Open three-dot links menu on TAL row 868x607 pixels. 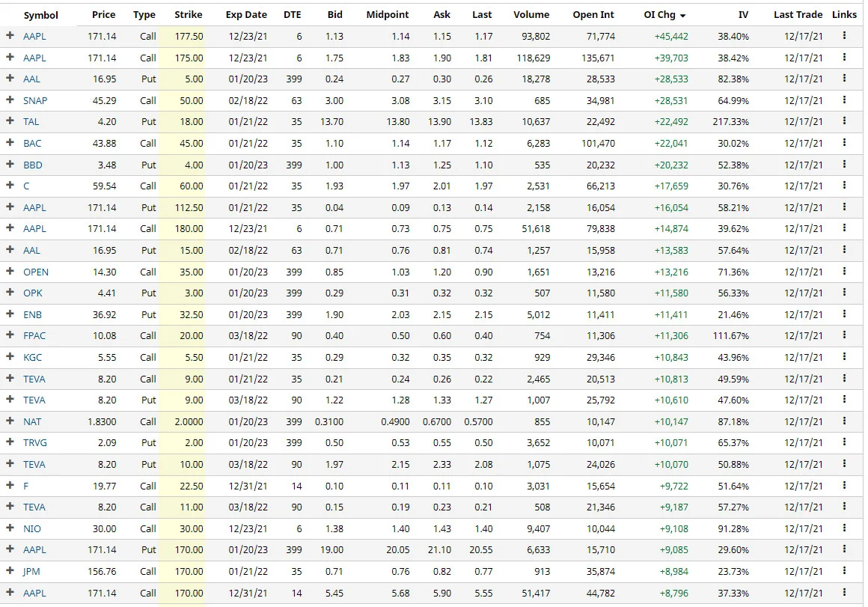click(x=844, y=121)
